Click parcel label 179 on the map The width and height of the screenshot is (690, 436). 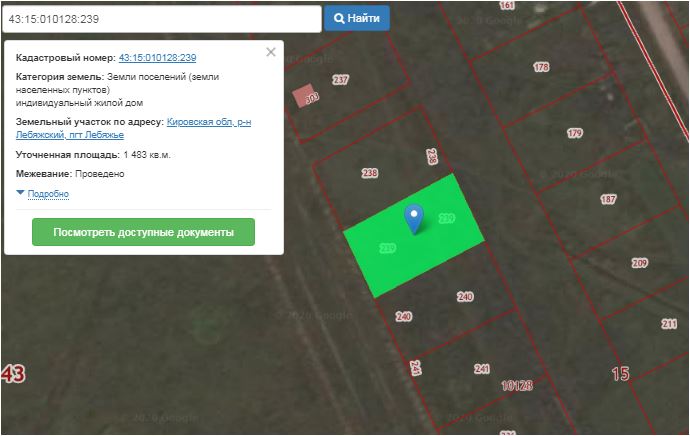pos(574,134)
